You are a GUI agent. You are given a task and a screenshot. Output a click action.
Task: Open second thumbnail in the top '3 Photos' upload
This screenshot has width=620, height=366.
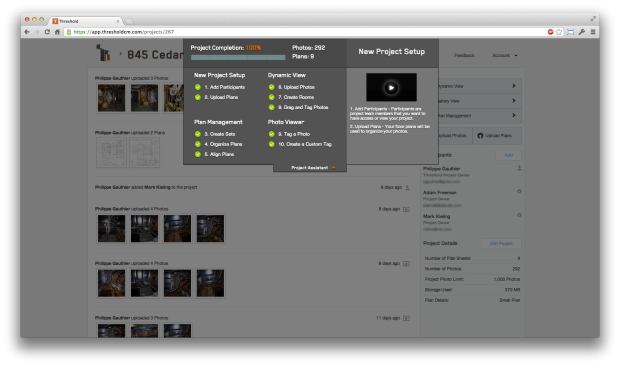click(x=144, y=98)
